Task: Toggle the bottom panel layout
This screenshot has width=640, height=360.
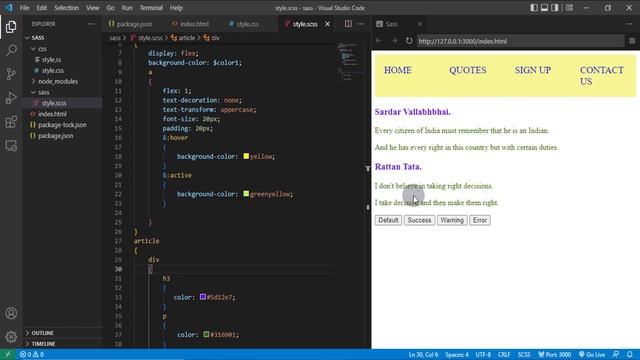Action: click(x=544, y=8)
